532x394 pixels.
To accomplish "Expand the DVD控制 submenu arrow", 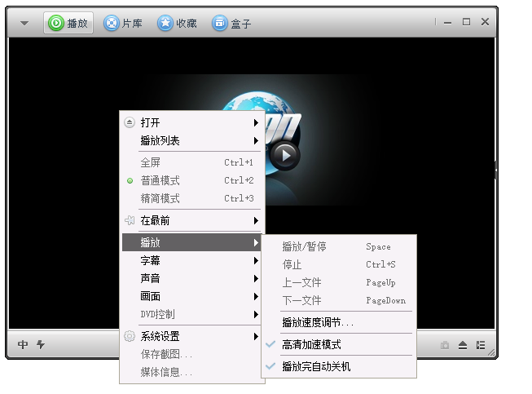I will [x=256, y=315].
